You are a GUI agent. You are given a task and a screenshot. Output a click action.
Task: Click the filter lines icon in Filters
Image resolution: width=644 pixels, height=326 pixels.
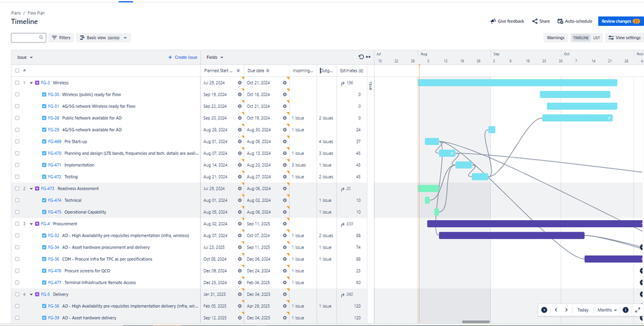click(54, 38)
